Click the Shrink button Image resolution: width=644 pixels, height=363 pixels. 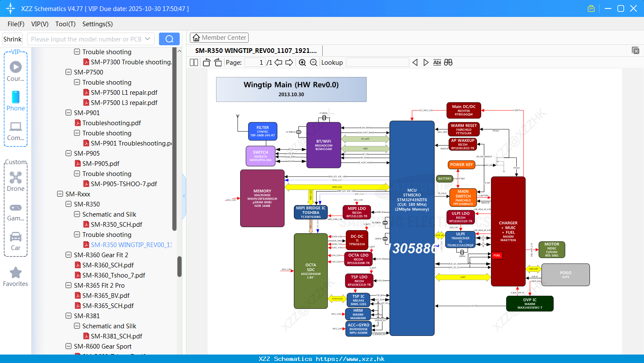coord(13,39)
